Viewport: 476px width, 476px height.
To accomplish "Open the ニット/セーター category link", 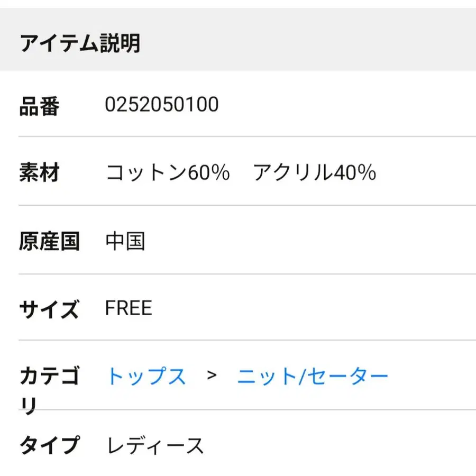I will click(x=313, y=377).
